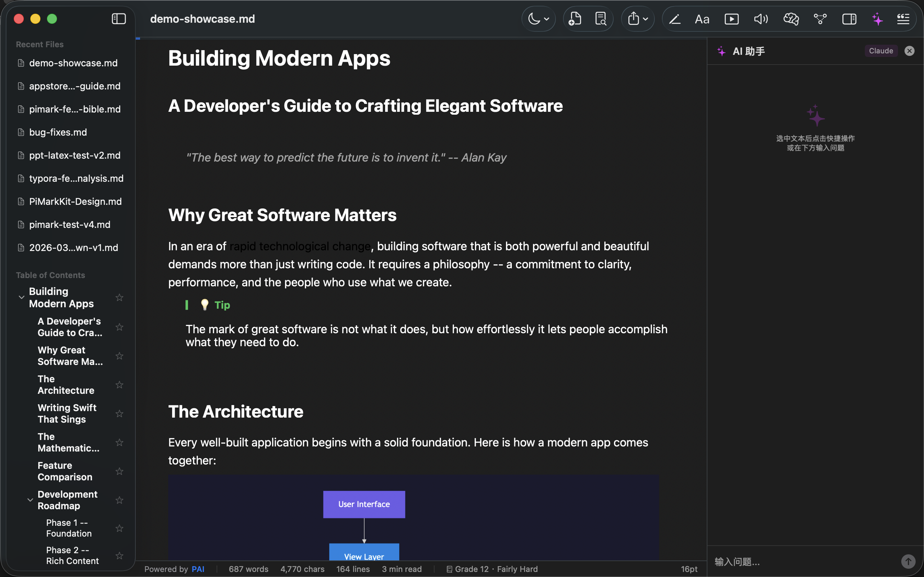The width and height of the screenshot is (924, 577).
Task: Open the document search tool
Action: point(600,18)
